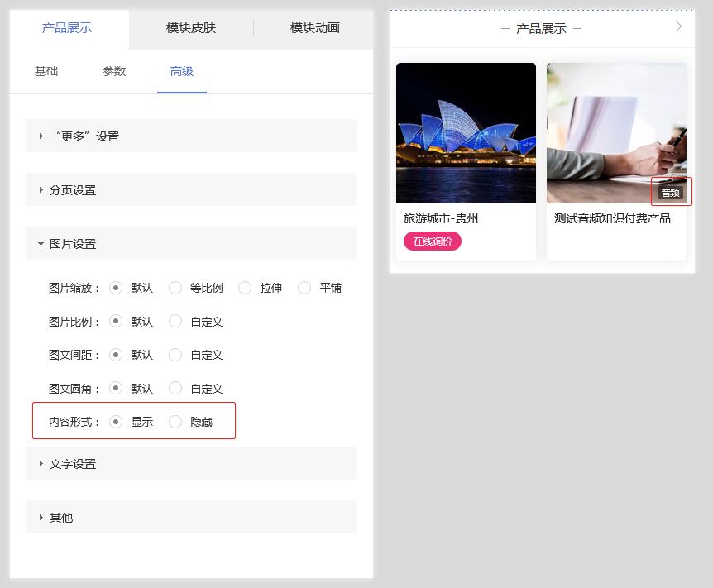Open the 测试音频知识付费产品 title
Image resolution: width=713 pixels, height=588 pixels.
click(613, 218)
